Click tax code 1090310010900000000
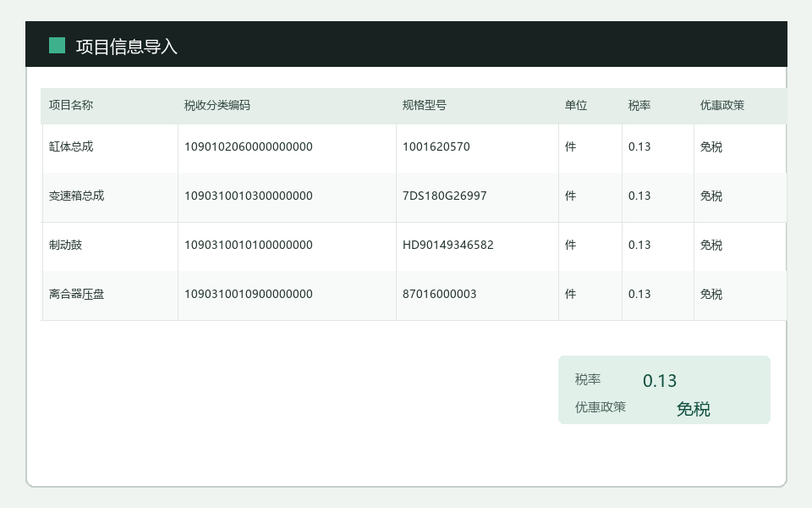This screenshot has height=508, width=812. pyautogui.click(x=249, y=294)
